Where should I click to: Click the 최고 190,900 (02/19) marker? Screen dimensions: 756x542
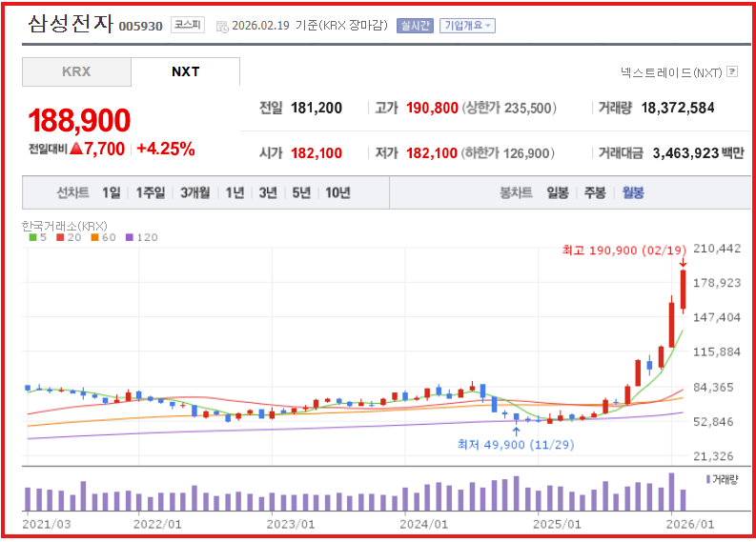pyautogui.click(x=623, y=251)
